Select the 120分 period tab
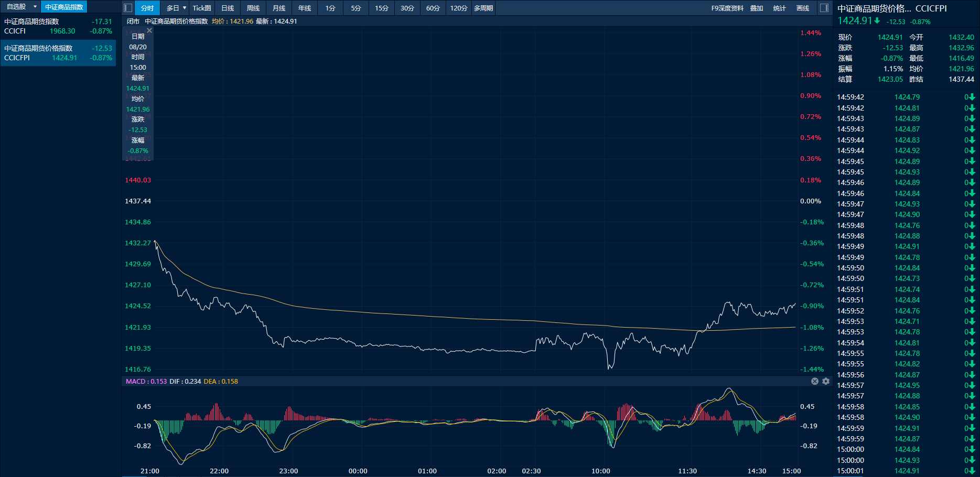The height and width of the screenshot is (477, 980). point(459,8)
